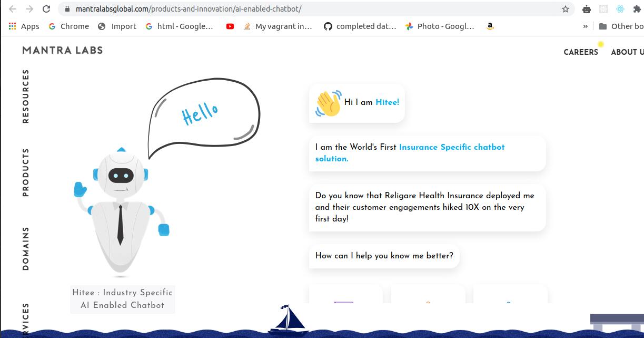Screen dimensions: 644x338
Task: Click the "Hitee : Industry Specific AI Enabled Chatbot" caption
Action: 123,299
